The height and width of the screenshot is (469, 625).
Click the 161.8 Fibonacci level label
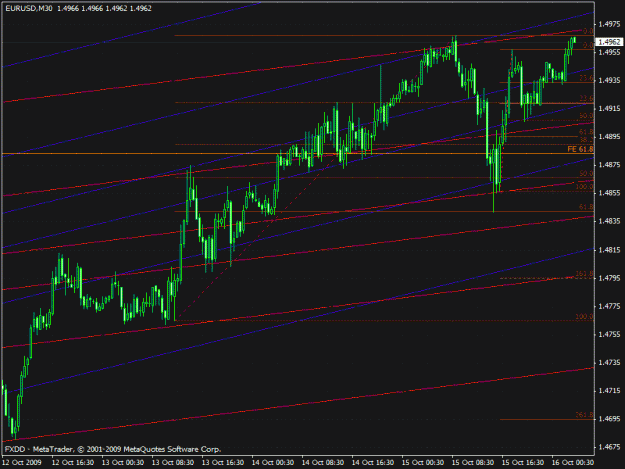tap(585, 274)
